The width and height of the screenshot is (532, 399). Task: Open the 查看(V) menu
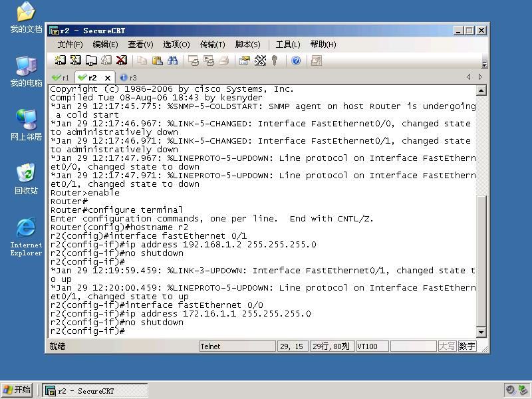[140, 45]
